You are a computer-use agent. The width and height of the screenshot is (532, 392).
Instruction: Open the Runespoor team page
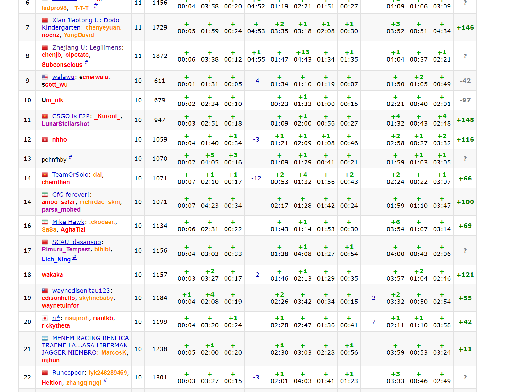click(68, 373)
